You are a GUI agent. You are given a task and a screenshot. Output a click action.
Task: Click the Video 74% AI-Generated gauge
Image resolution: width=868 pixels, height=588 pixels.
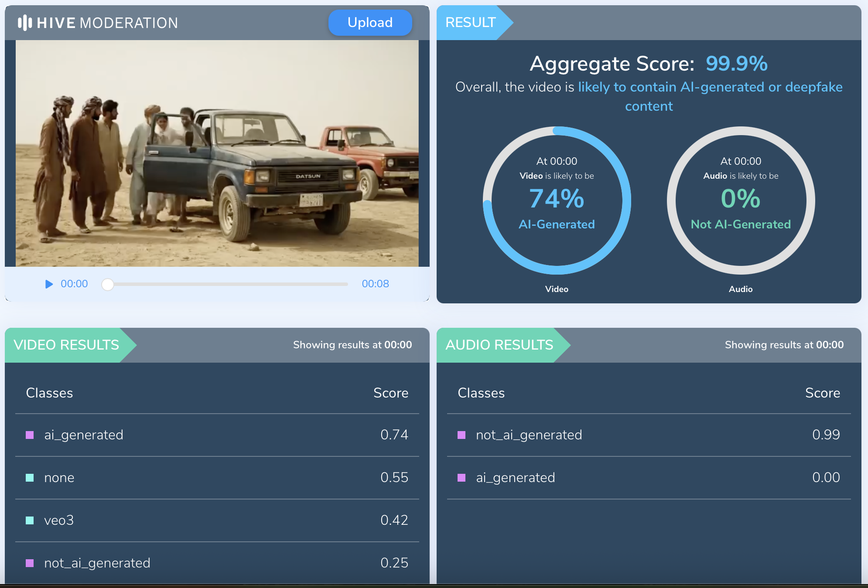[x=557, y=201]
